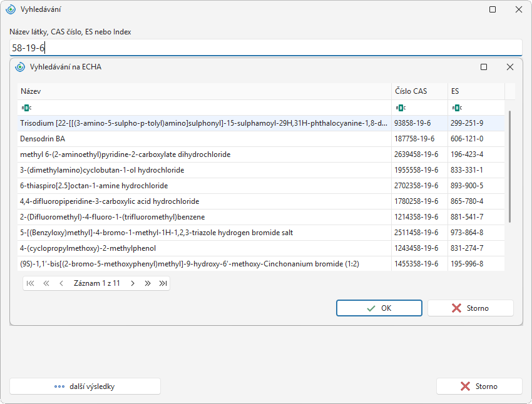Click the bottom Storno button beside další výsledky
This screenshot has height=404, width=532.
click(479, 386)
